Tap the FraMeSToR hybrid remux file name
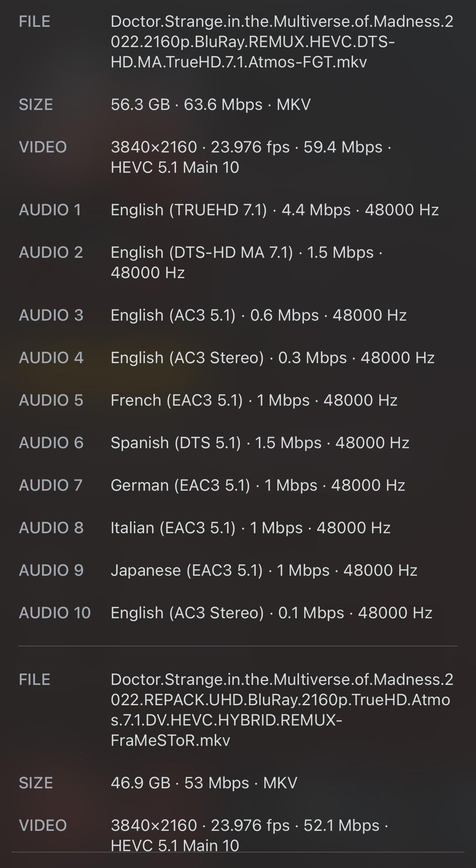Image resolution: width=476 pixels, height=868 pixels. (x=282, y=710)
